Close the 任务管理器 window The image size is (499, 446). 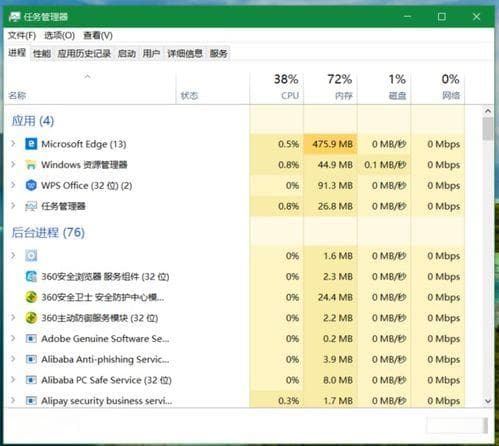pyautogui.click(x=476, y=16)
